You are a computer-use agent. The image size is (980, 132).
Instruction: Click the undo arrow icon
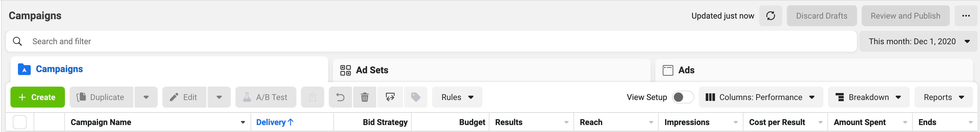(x=340, y=97)
